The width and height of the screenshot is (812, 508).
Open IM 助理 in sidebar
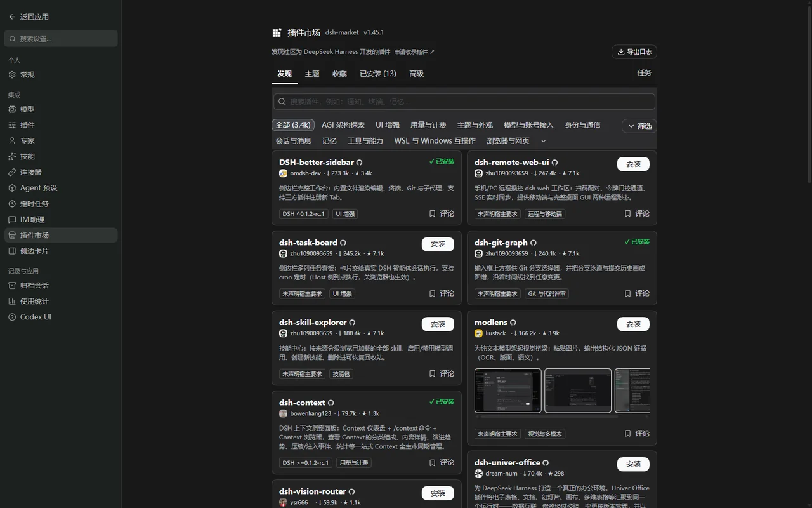[x=61, y=219]
